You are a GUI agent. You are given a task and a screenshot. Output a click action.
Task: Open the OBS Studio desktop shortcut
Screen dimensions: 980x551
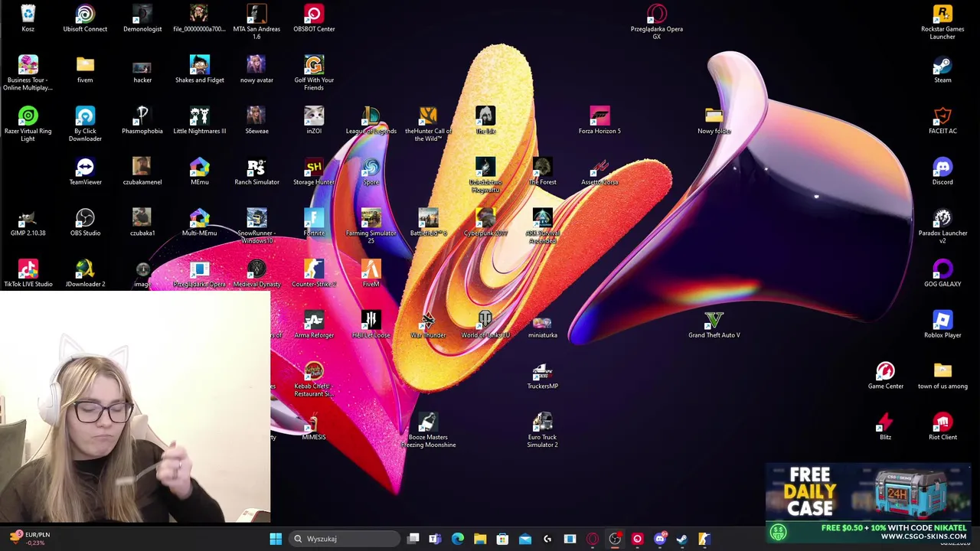(x=85, y=223)
